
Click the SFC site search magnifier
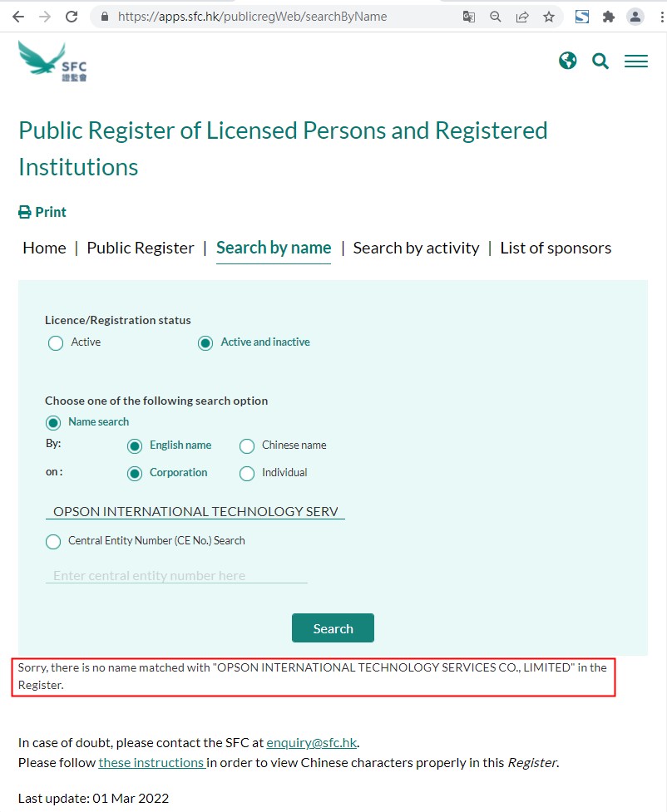[600, 61]
